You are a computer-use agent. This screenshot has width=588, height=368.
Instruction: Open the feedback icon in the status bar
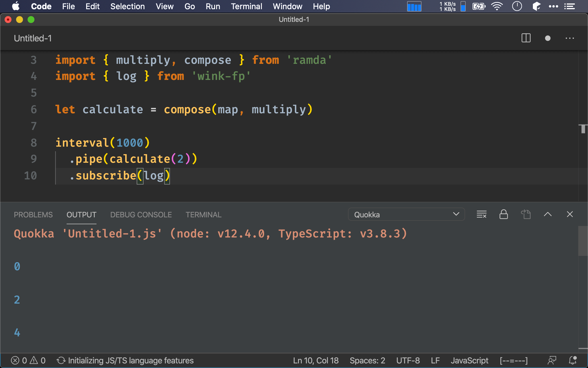(552, 361)
